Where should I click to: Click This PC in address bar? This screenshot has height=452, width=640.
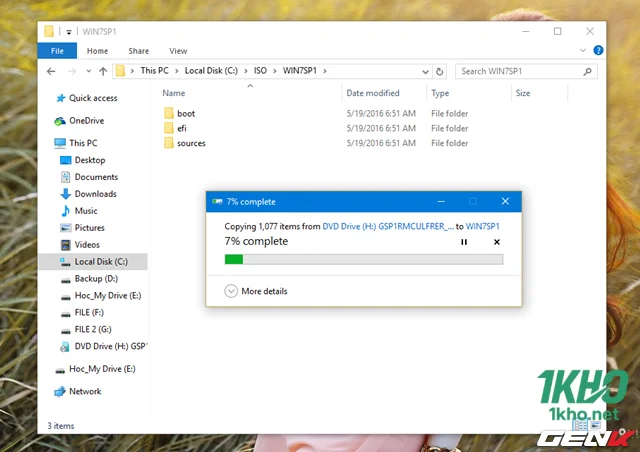(x=154, y=71)
